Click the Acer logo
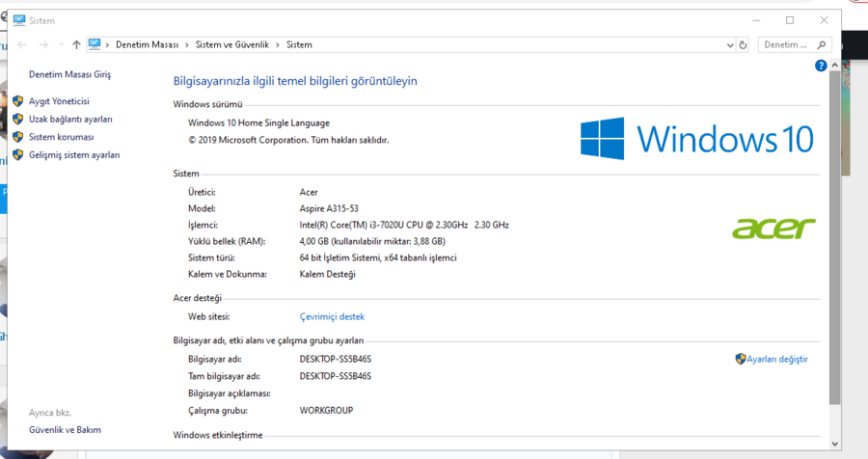The width and height of the screenshot is (868, 459). [773, 229]
